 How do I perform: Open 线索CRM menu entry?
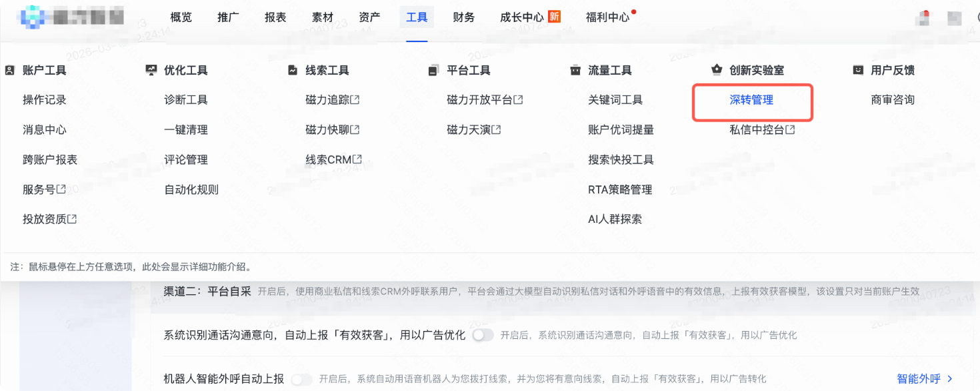pyautogui.click(x=329, y=159)
